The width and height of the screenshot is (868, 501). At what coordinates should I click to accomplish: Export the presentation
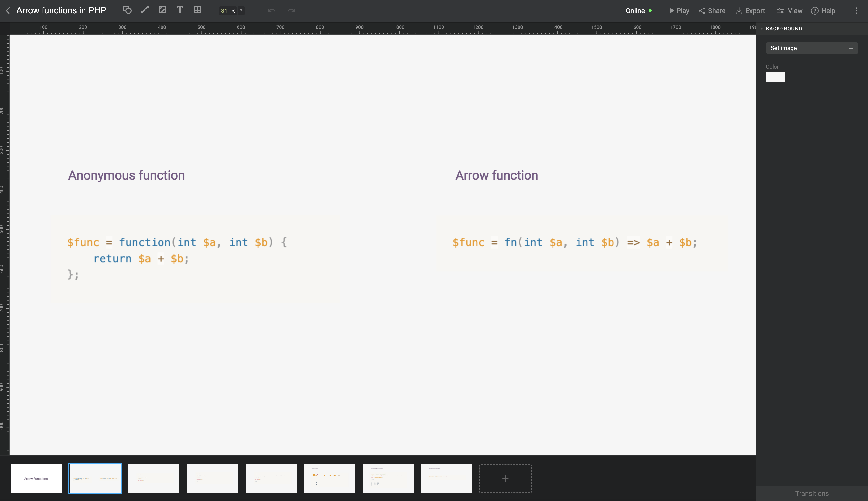(750, 11)
